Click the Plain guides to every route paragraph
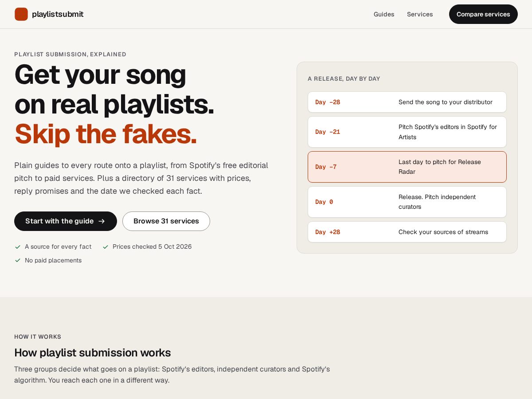The height and width of the screenshot is (399, 532). (x=141, y=178)
